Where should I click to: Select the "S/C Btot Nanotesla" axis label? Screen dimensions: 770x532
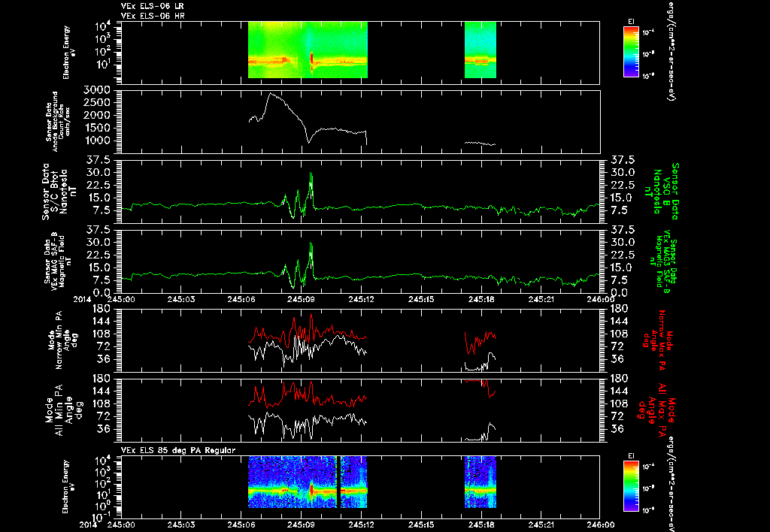click(59, 192)
